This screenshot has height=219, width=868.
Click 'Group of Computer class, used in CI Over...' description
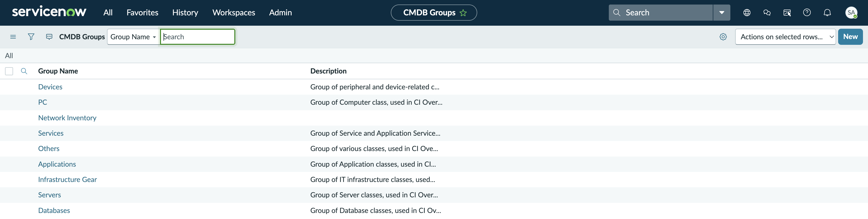(x=376, y=102)
